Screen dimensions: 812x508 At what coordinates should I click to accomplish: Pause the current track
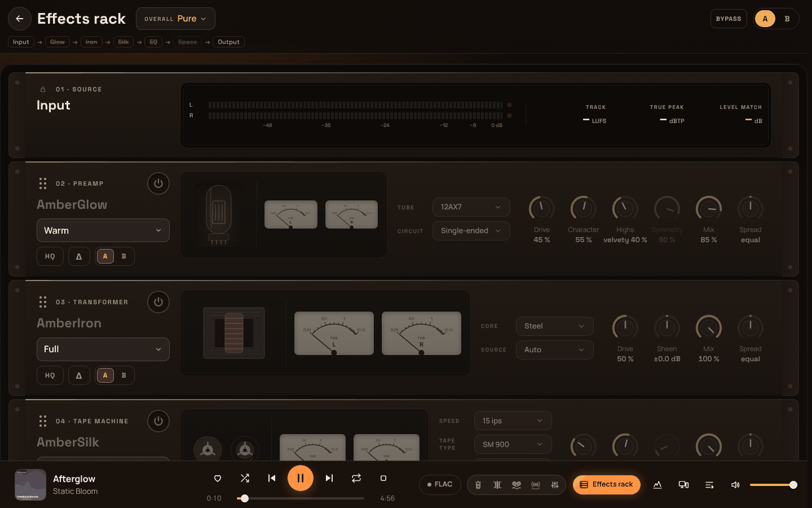pyautogui.click(x=301, y=478)
